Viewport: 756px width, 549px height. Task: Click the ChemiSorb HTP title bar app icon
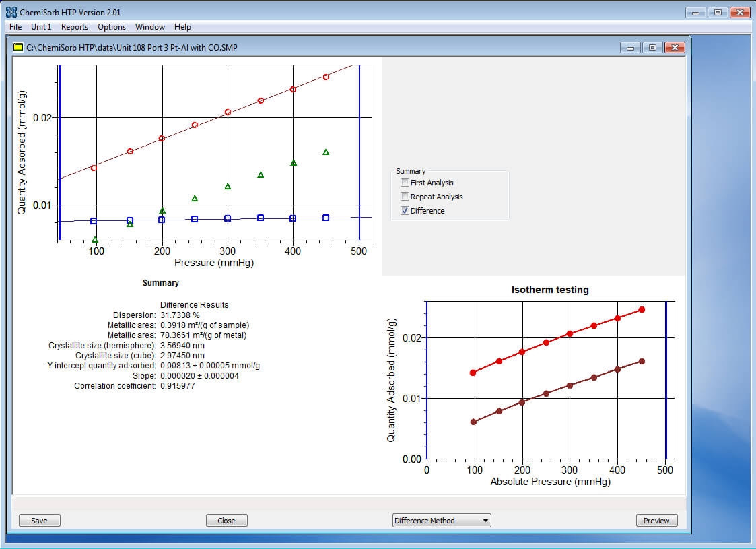click(x=11, y=12)
